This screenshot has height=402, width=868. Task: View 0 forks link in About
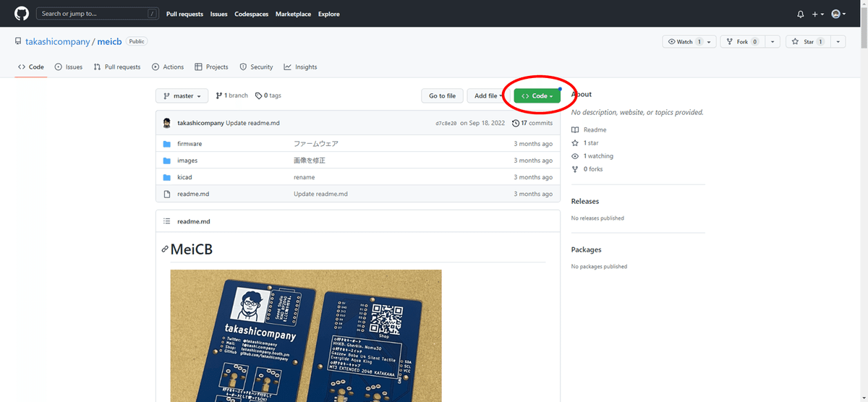587,169
